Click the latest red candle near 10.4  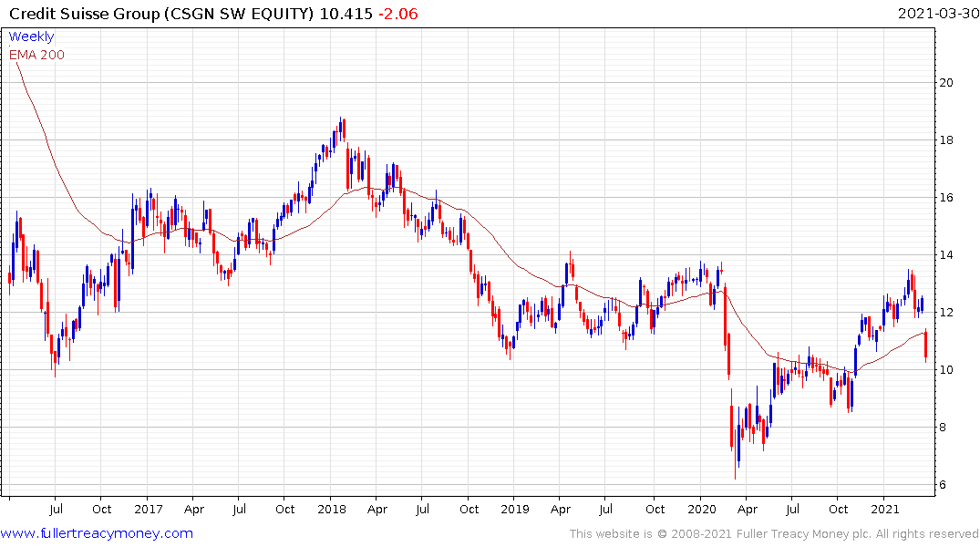point(925,346)
